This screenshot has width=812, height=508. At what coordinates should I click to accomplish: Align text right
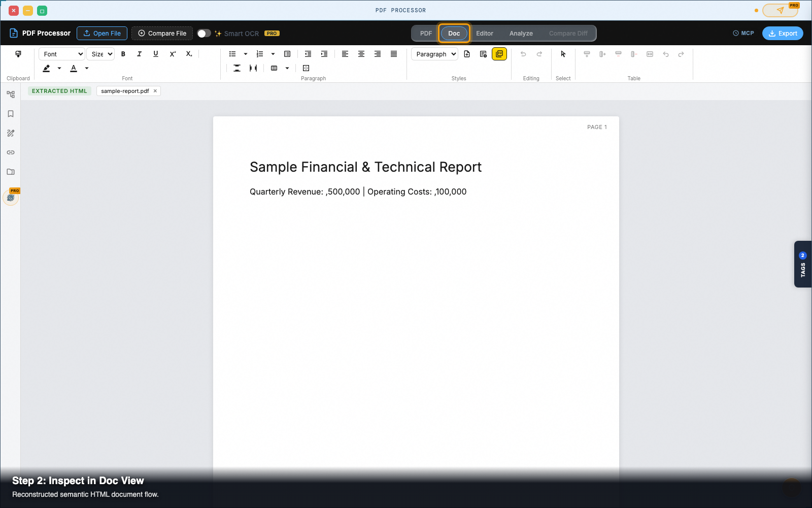[x=378, y=54]
